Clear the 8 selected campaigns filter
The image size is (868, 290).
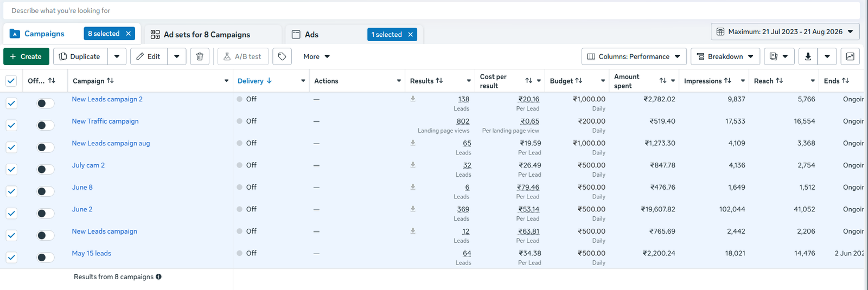(129, 34)
